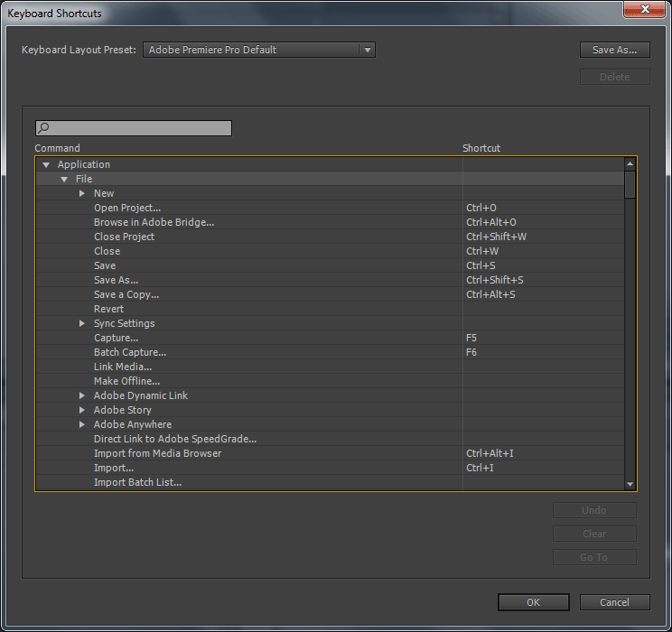Collapse the Application tree group

point(46,164)
